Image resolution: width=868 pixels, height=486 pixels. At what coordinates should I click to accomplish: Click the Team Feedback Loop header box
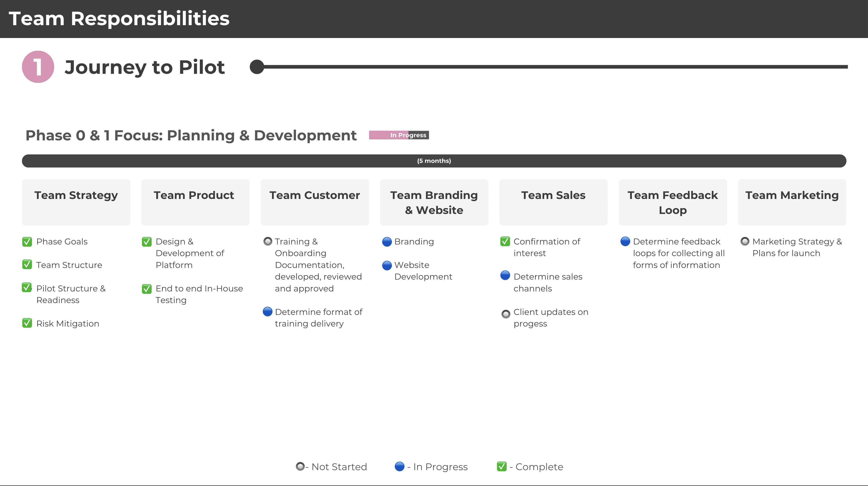coord(672,202)
